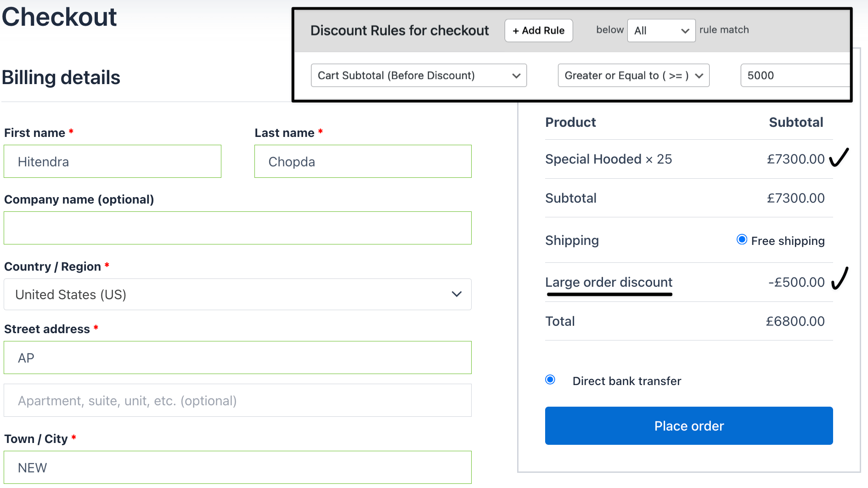Expand the Greater or Equal to operator dropdown
The image size is (868, 488).
tap(633, 75)
